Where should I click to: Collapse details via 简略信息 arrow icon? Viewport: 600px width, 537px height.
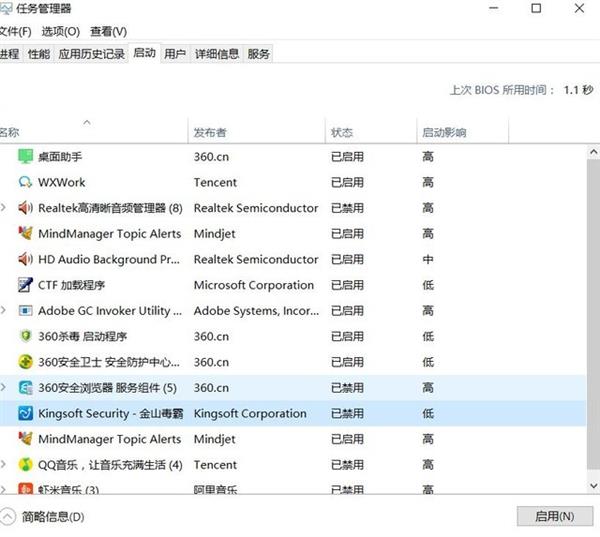coord(7,517)
